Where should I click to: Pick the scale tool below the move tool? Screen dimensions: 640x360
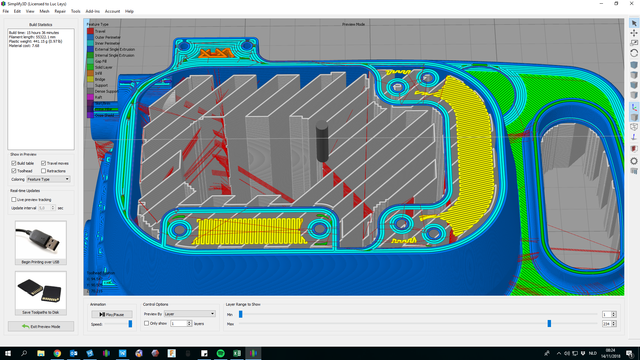pyautogui.click(x=633, y=43)
